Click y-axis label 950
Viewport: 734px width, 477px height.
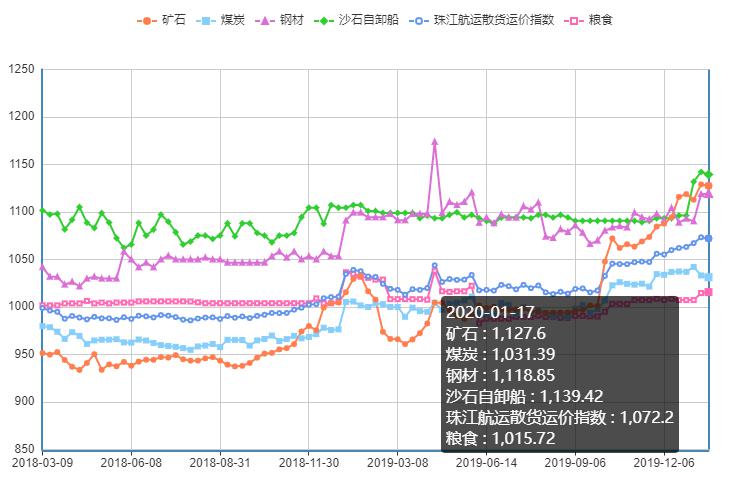tap(24, 354)
